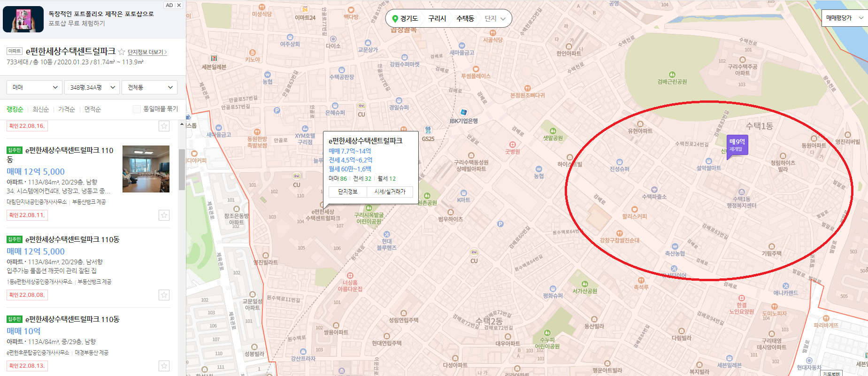This screenshot has width=868, height=376.
Task: Open the 매매평당가 dropdown on the map
Action: [x=844, y=18]
